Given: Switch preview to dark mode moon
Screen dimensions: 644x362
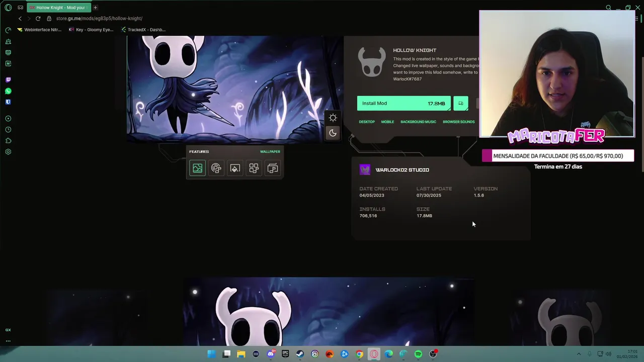Looking at the screenshot, I should [333, 133].
